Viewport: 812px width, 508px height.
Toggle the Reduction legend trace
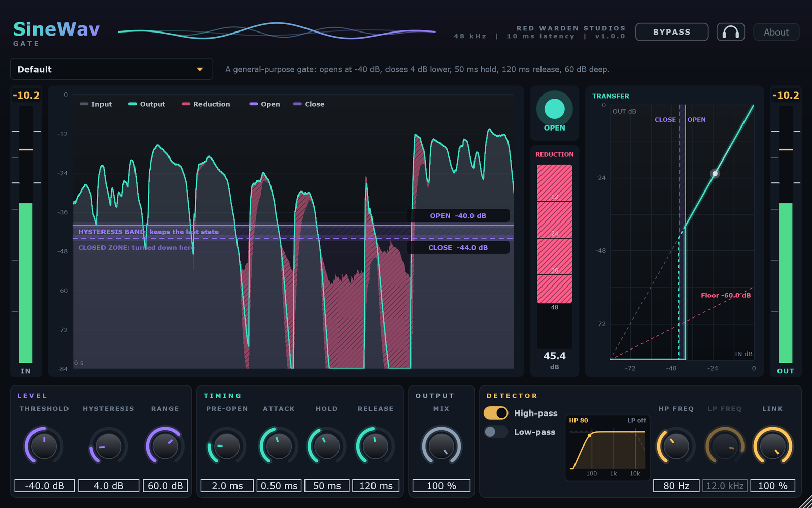[x=206, y=104]
